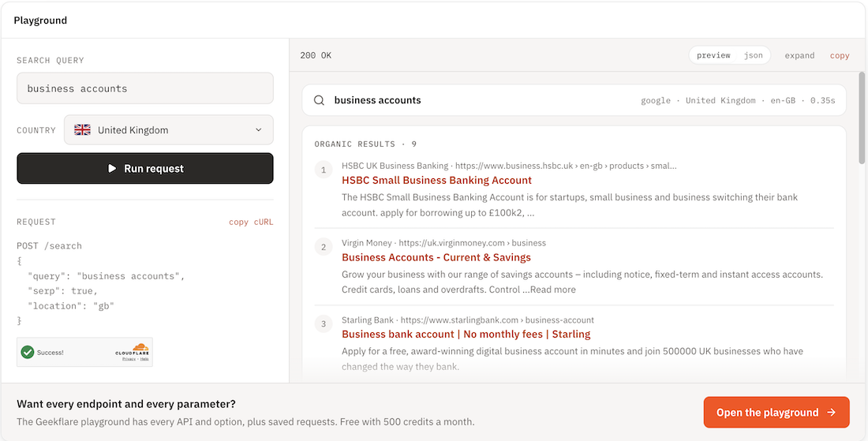Image resolution: width=868 pixels, height=441 pixels.
Task: Click the Playground title
Action: [40, 21]
